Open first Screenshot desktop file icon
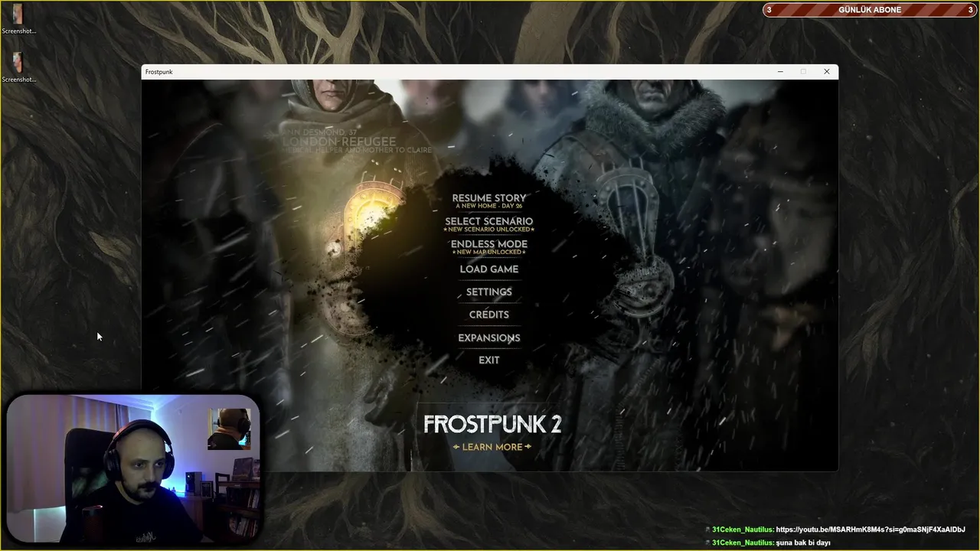This screenshot has width=980, height=551. pyautogui.click(x=18, y=19)
